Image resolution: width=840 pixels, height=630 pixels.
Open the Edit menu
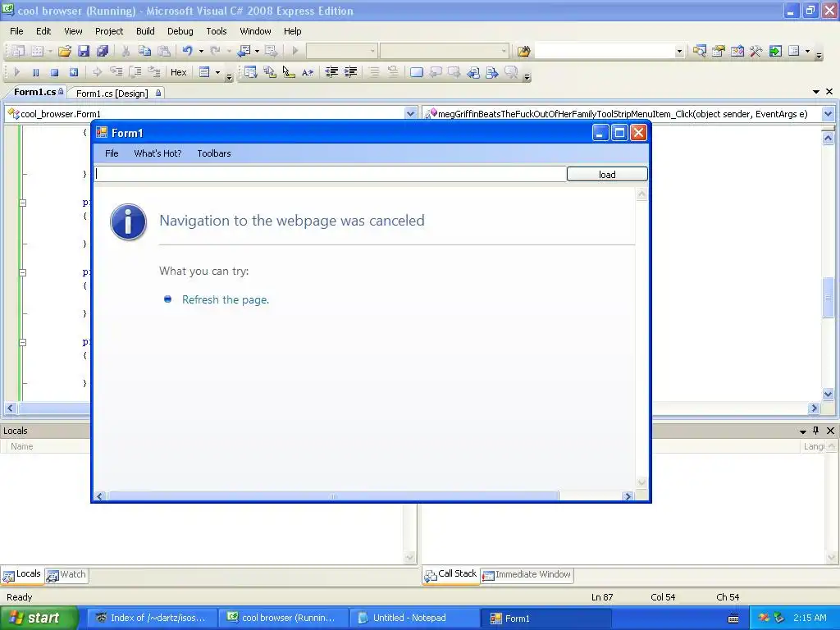pos(43,31)
